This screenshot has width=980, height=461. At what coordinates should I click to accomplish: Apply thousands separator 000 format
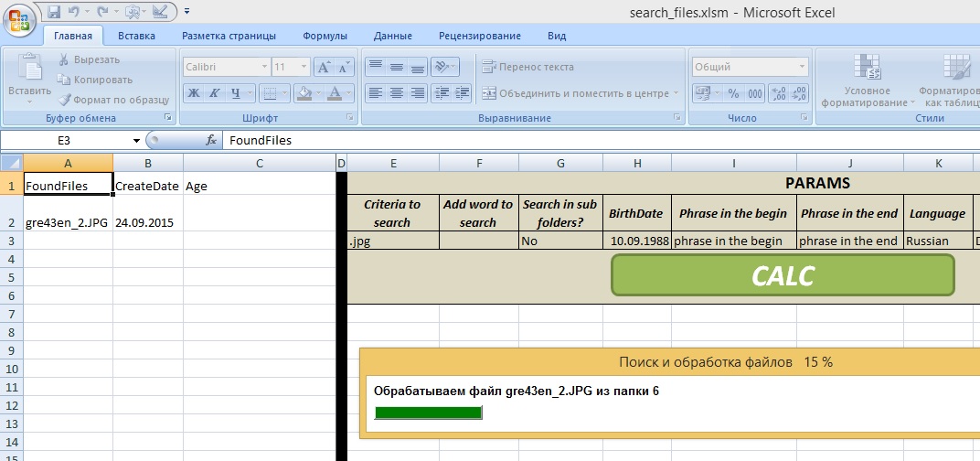755,93
